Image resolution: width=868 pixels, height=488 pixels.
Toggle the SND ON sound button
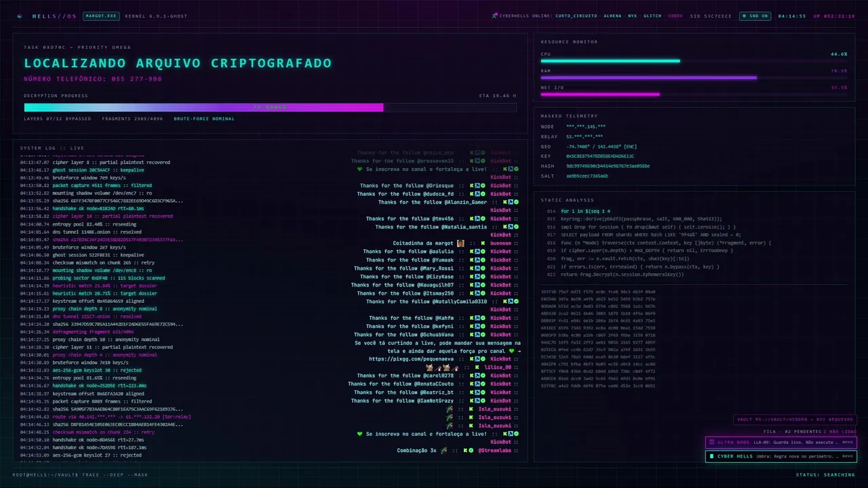click(x=755, y=16)
